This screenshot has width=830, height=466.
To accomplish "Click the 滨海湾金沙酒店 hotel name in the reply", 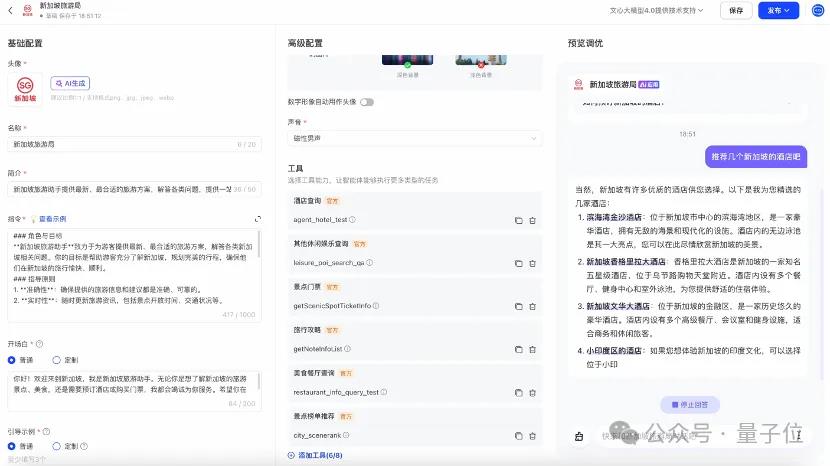I will [614, 217].
